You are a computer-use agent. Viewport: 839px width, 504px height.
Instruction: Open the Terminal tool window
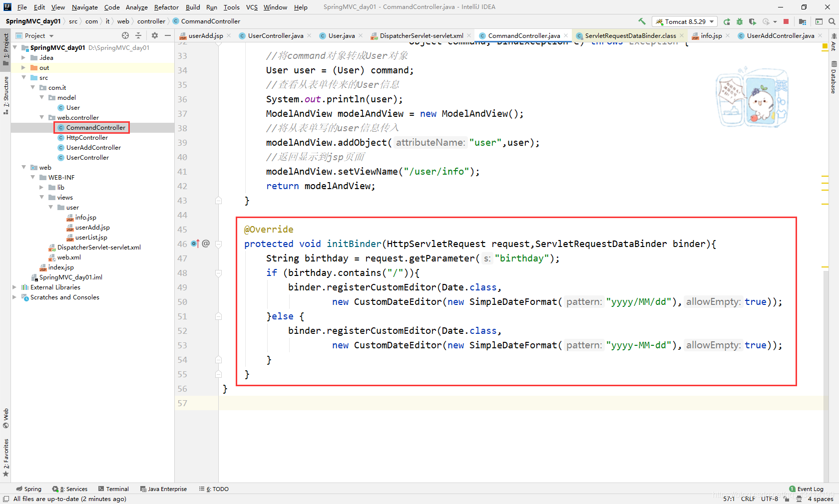(113, 489)
